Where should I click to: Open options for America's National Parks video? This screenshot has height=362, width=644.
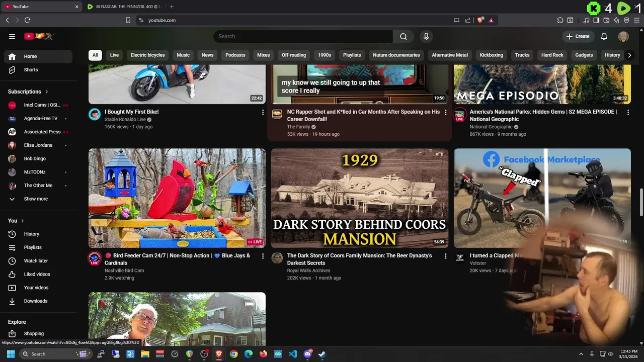628,113
